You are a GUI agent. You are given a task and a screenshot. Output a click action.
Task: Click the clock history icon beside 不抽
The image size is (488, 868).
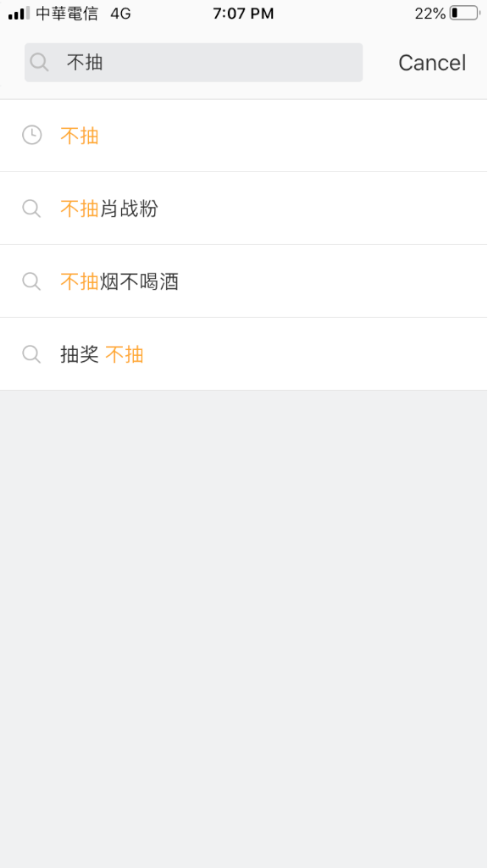(x=31, y=135)
